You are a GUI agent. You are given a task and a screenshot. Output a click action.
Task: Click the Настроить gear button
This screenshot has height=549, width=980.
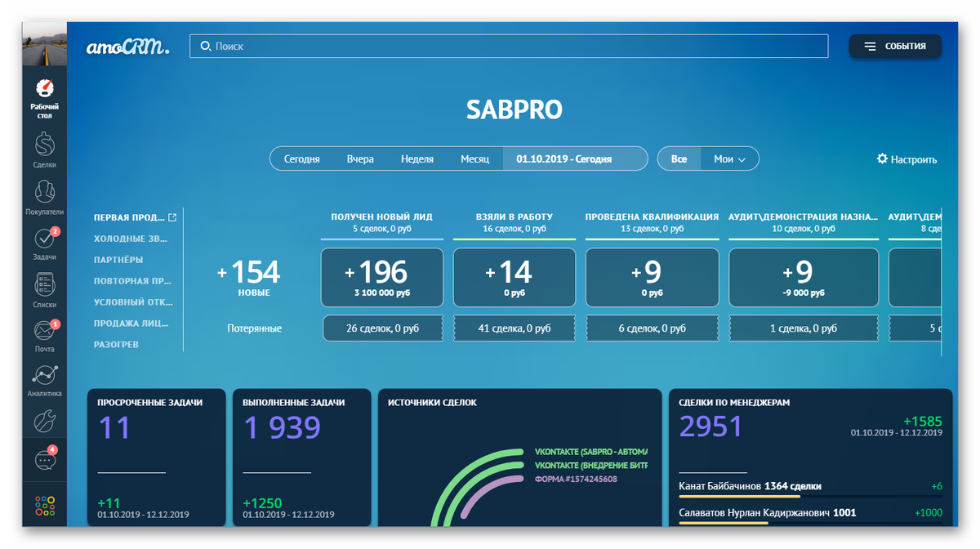(906, 159)
